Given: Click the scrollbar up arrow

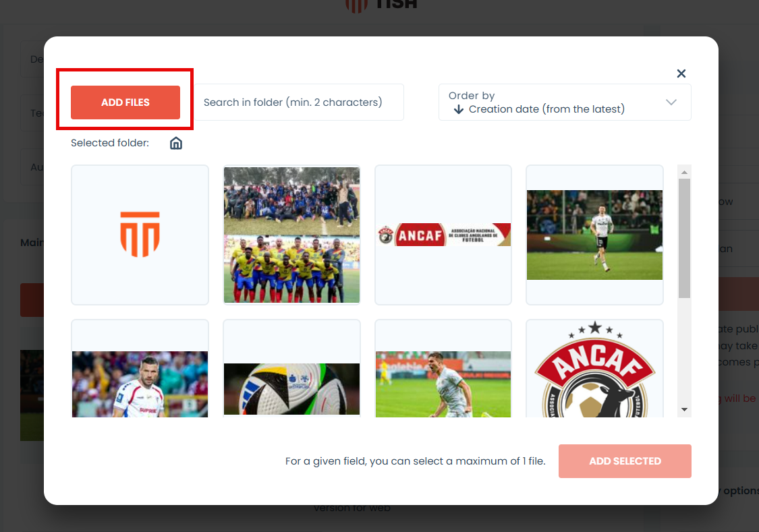Looking at the screenshot, I should (684, 172).
